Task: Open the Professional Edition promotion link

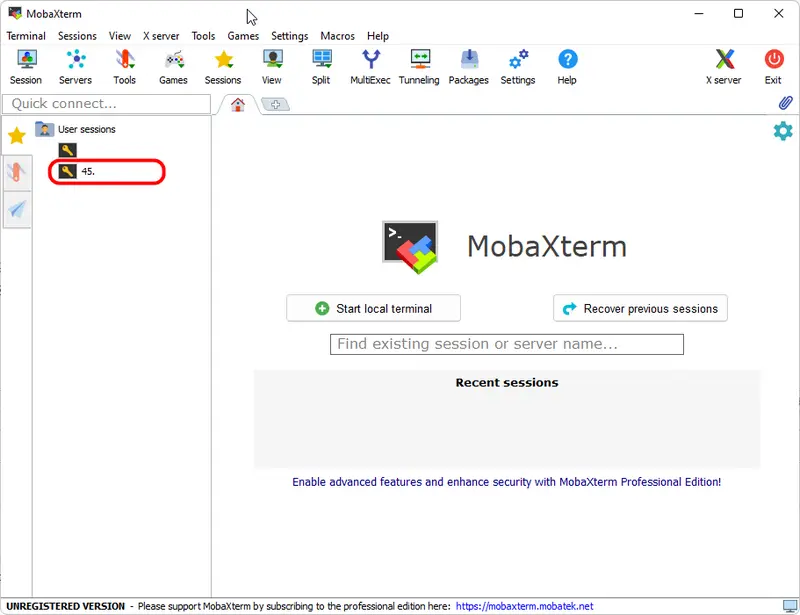Action: (x=507, y=482)
